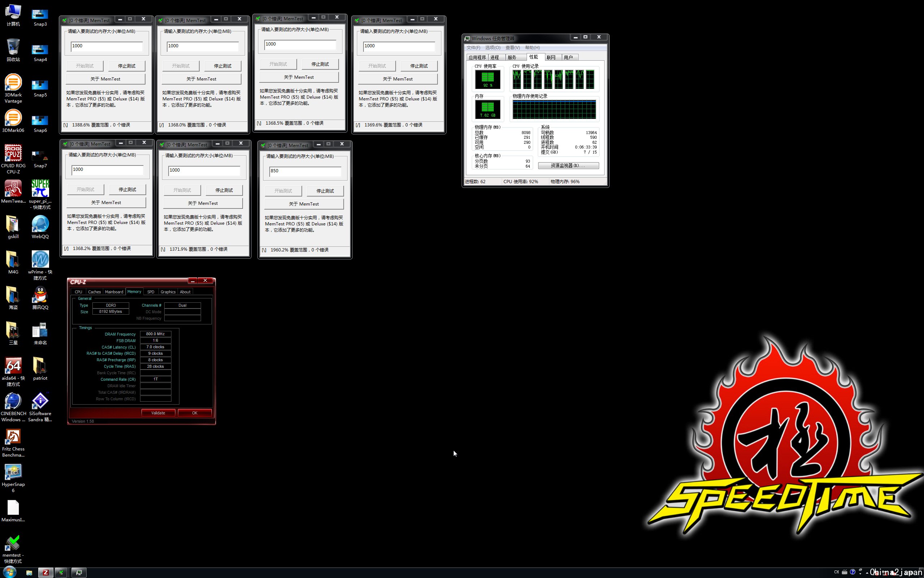The height and width of the screenshot is (578, 924).
Task: Select the memtest shortcut desktop icon
Action: [13, 549]
